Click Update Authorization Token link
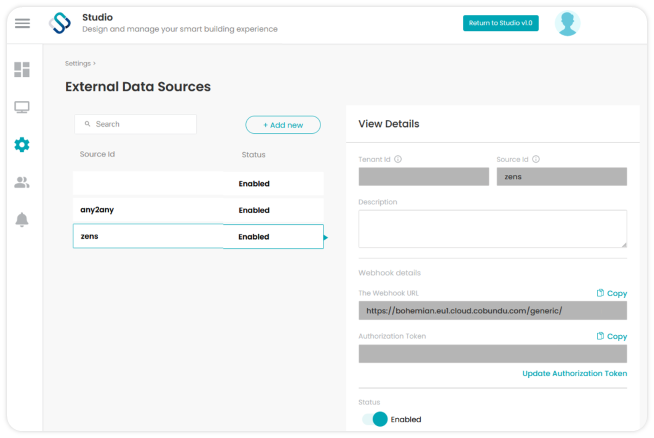654x438 pixels. point(574,373)
